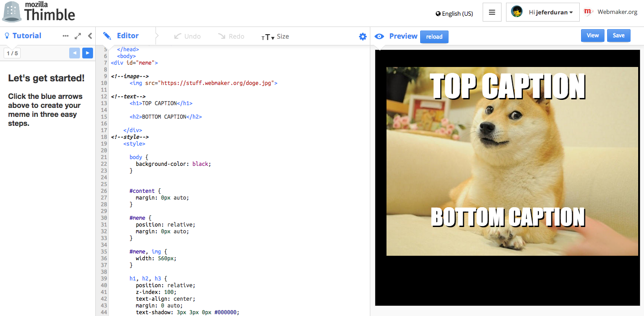Click the Mozilla Thimble logo
Viewport: 644px width, 316px height.
(x=39, y=12)
